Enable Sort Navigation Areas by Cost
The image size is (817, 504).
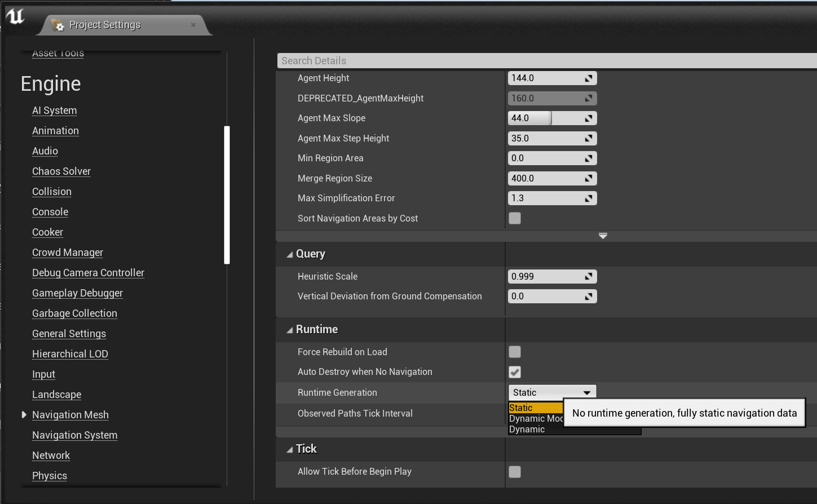coord(515,218)
